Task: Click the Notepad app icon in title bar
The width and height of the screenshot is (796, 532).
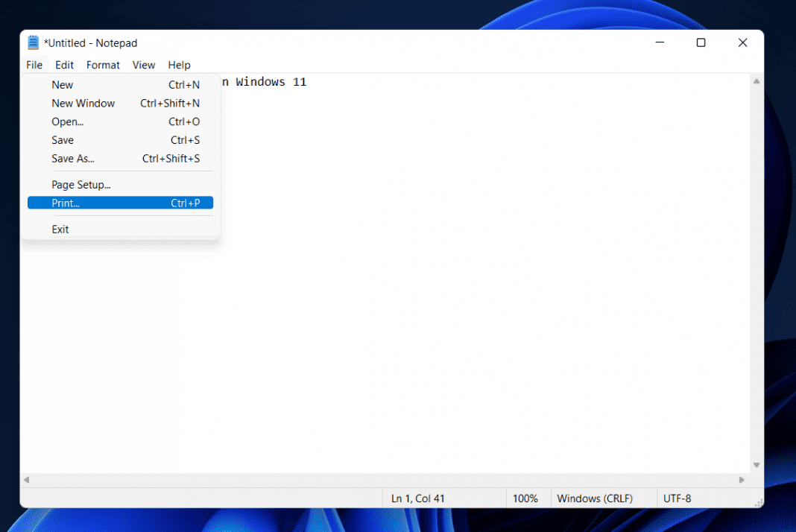Action: coord(33,42)
